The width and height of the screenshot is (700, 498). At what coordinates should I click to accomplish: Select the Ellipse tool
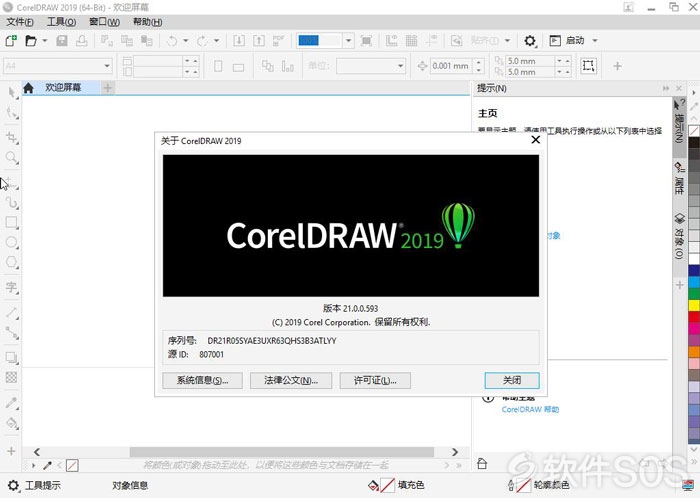coord(12,242)
